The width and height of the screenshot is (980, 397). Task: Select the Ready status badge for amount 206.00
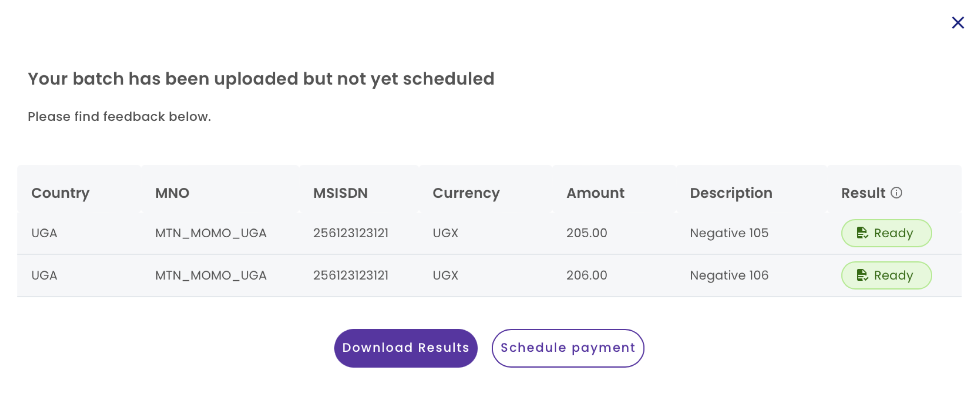[886, 275]
